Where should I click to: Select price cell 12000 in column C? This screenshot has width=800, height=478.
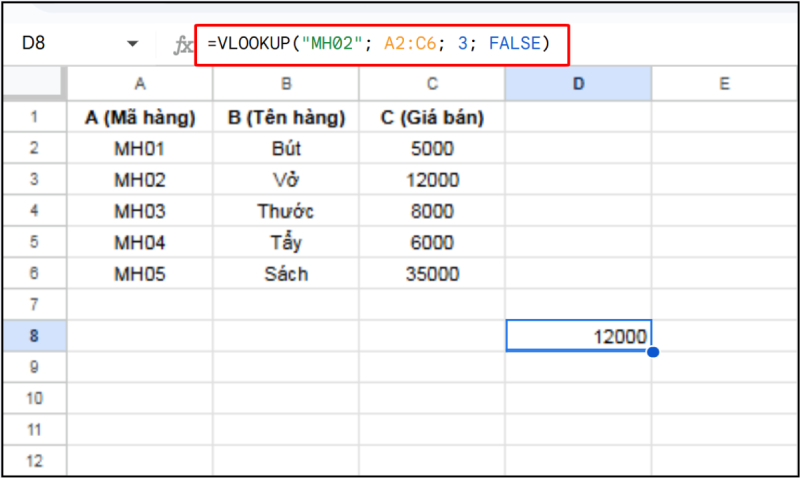point(432,180)
